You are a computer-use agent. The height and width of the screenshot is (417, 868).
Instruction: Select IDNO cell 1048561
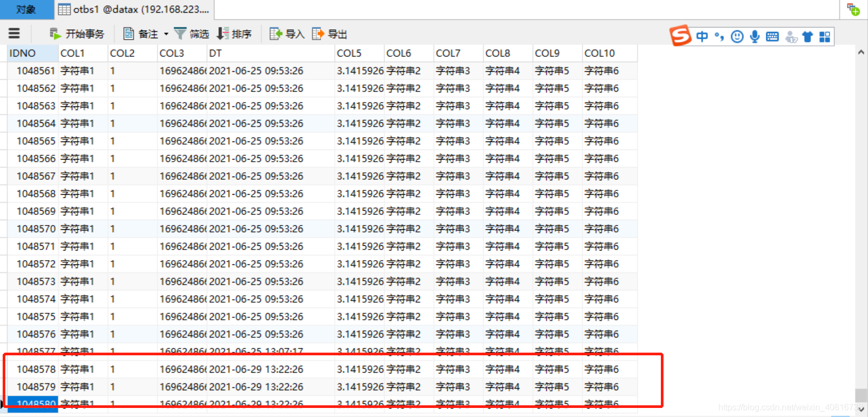(x=32, y=71)
